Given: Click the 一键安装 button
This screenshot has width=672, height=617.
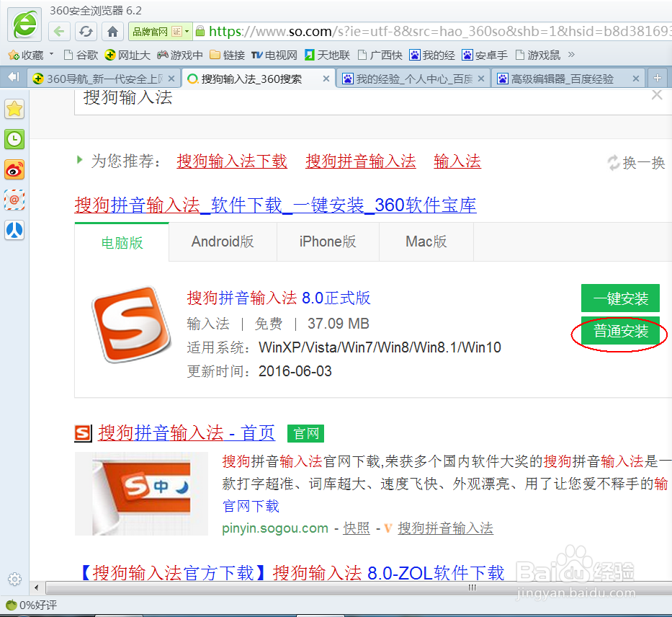Looking at the screenshot, I should click(x=620, y=298).
